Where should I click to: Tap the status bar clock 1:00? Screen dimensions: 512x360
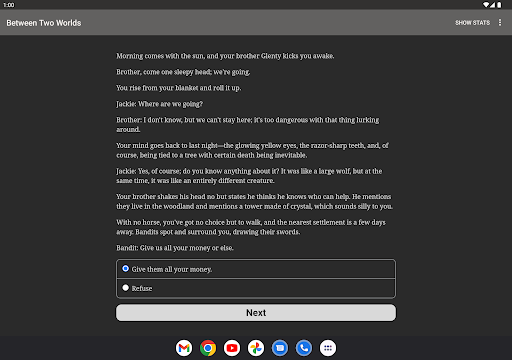point(9,5)
